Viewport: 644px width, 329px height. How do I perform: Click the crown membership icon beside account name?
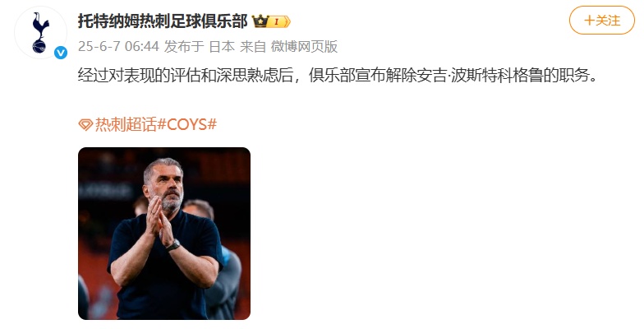(260, 21)
